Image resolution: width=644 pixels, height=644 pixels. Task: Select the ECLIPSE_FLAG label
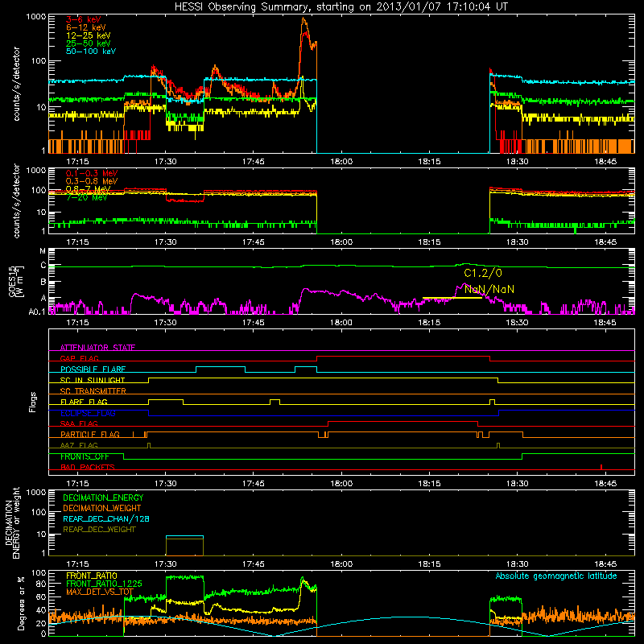coord(88,413)
